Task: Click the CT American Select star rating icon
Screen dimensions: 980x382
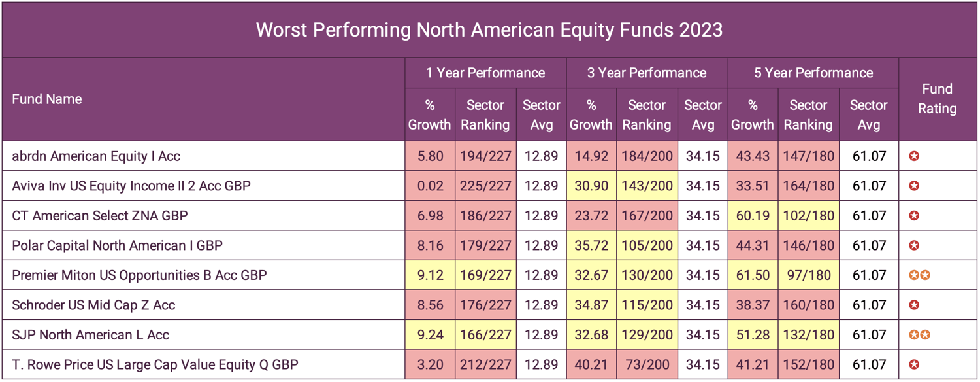Action: pos(915,216)
